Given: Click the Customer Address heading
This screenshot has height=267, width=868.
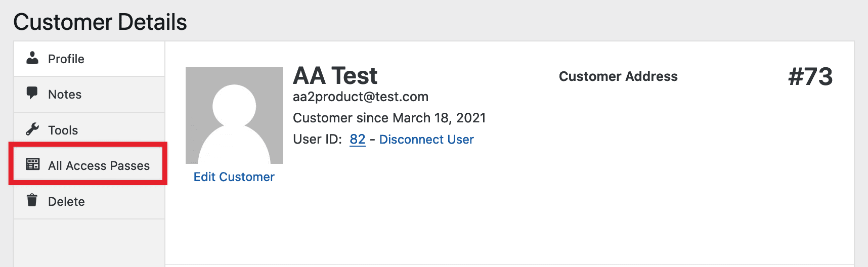Looking at the screenshot, I should point(618,76).
